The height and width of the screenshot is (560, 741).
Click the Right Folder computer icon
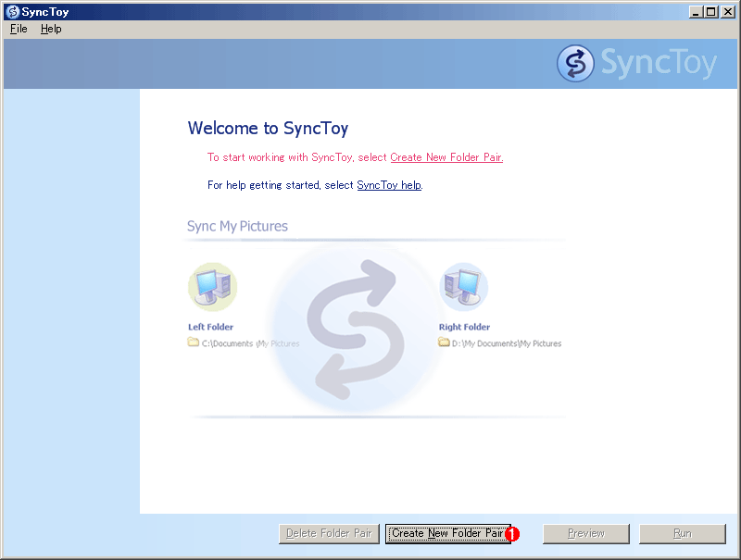tap(464, 287)
